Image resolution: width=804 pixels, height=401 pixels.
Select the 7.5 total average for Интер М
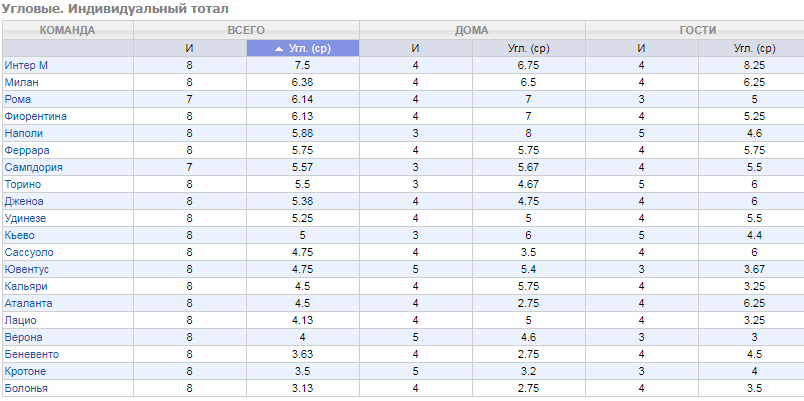pyautogui.click(x=303, y=66)
